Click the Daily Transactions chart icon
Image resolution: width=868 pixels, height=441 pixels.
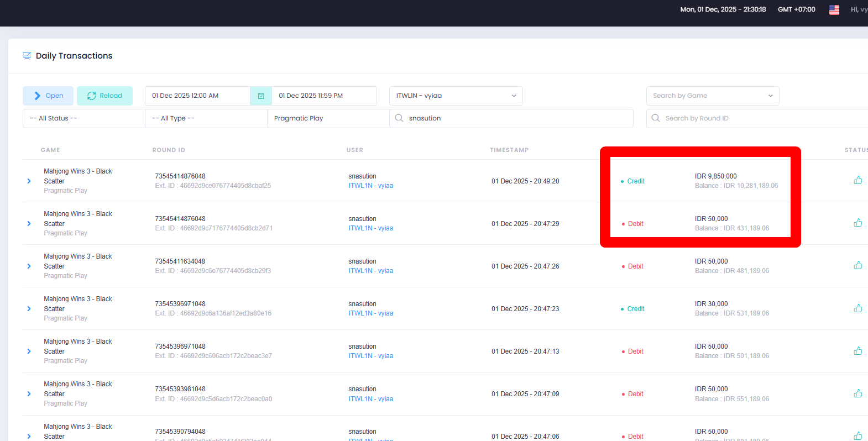(x=27, y=55)
